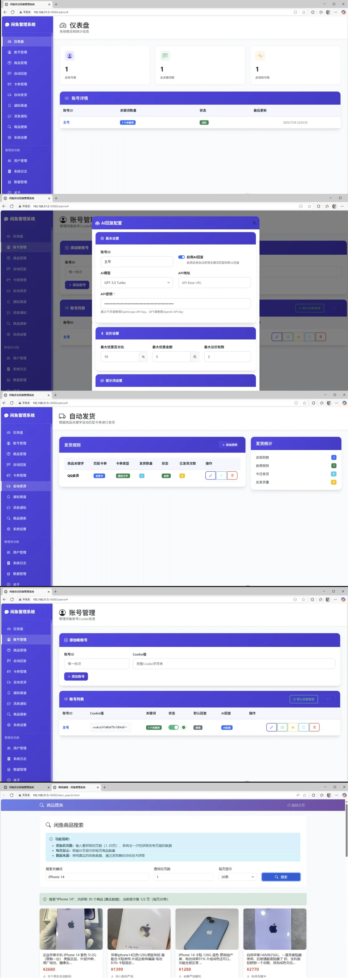The image size is (348, 980).
Task: Delete the 主号 account
Action: coord(314,727)
